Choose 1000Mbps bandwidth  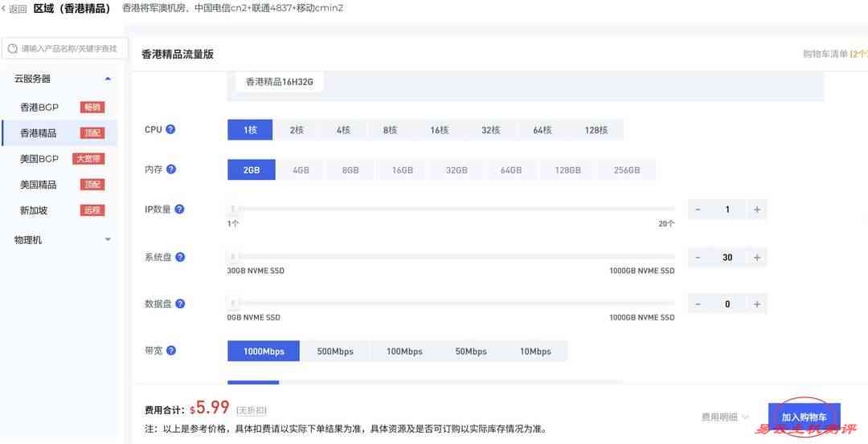[x=264, y=351]
